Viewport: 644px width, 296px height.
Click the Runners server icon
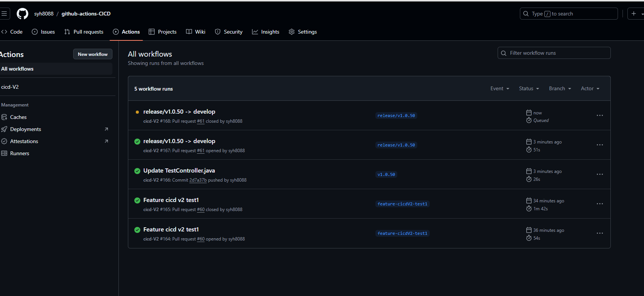coord(4,153)
